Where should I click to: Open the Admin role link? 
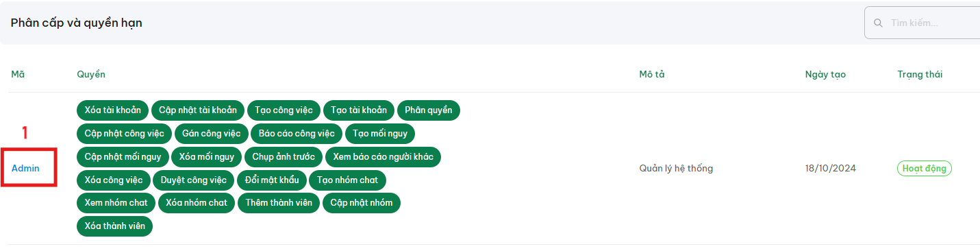tap(25, 168)
